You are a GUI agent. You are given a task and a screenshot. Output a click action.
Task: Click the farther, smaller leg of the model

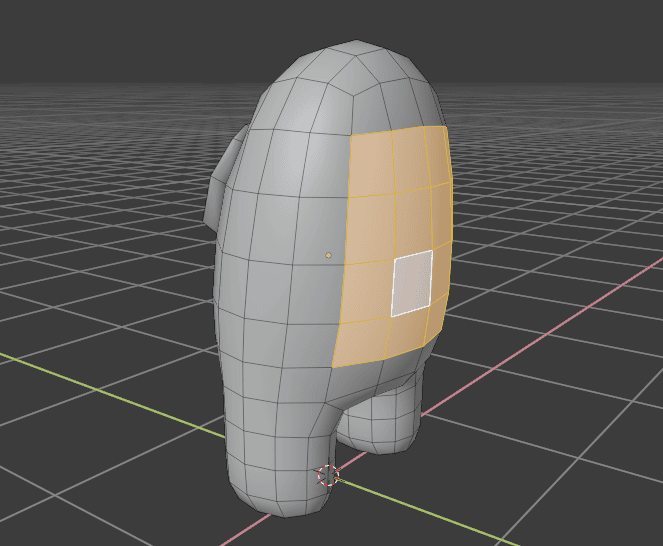(381, 417)
